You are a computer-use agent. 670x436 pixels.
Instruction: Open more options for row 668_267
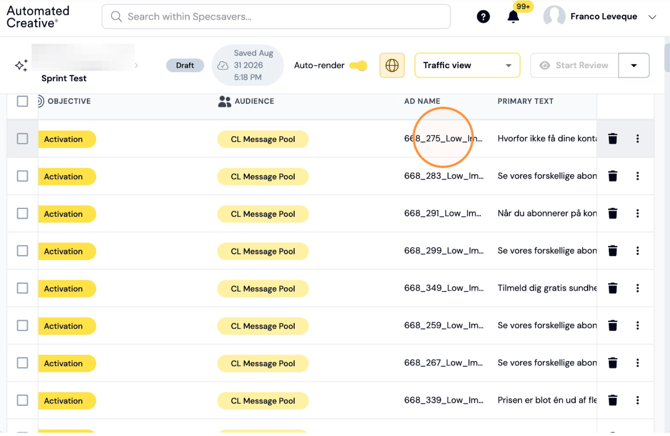click(x=638, y=363)
